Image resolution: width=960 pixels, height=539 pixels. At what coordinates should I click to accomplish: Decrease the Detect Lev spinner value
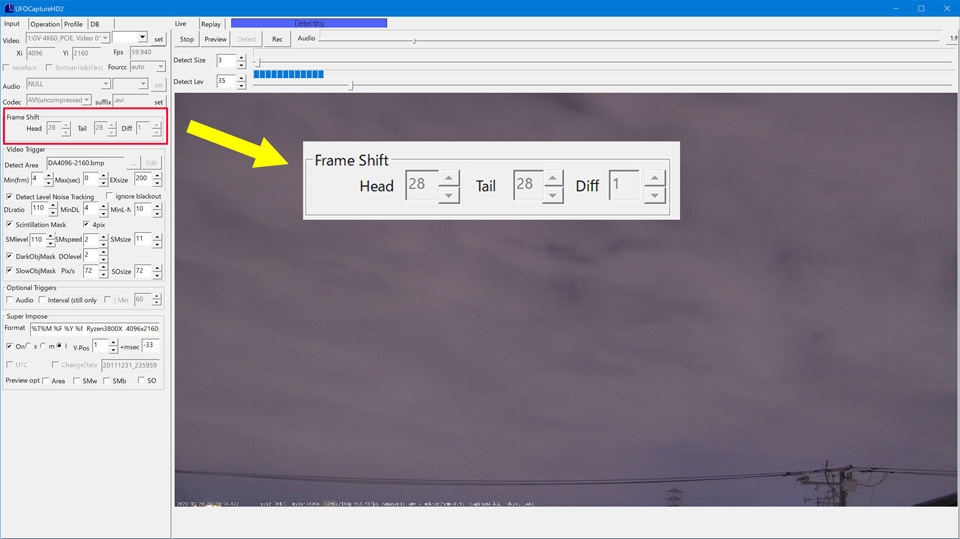coord(241,86)
